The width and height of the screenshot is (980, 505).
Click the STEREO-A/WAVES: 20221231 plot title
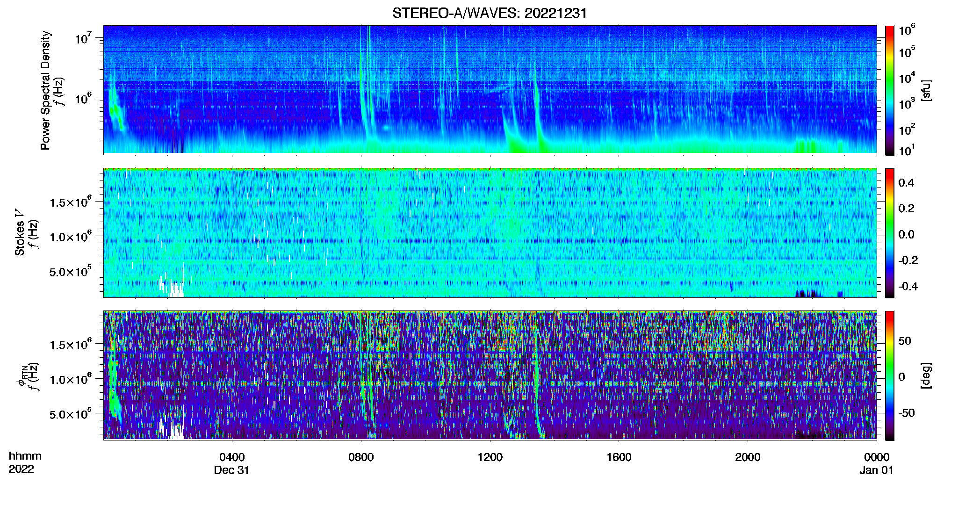[x=490, y=13]
